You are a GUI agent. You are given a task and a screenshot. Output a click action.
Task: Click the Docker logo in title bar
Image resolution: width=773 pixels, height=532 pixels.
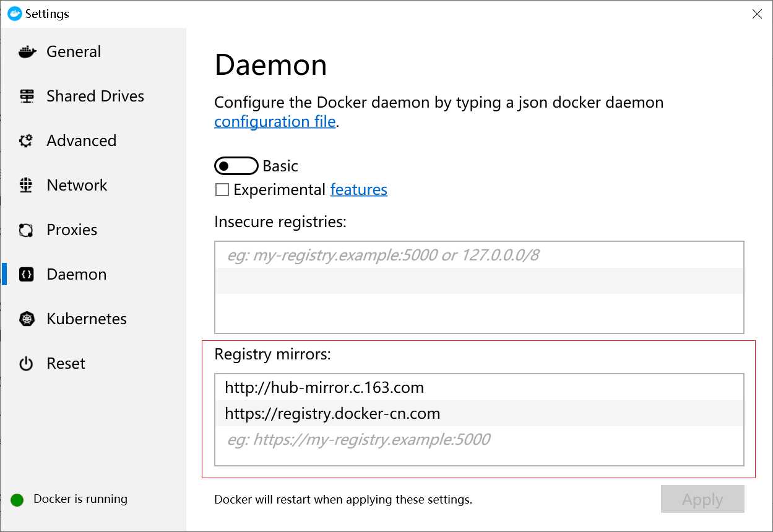point(14,14)
